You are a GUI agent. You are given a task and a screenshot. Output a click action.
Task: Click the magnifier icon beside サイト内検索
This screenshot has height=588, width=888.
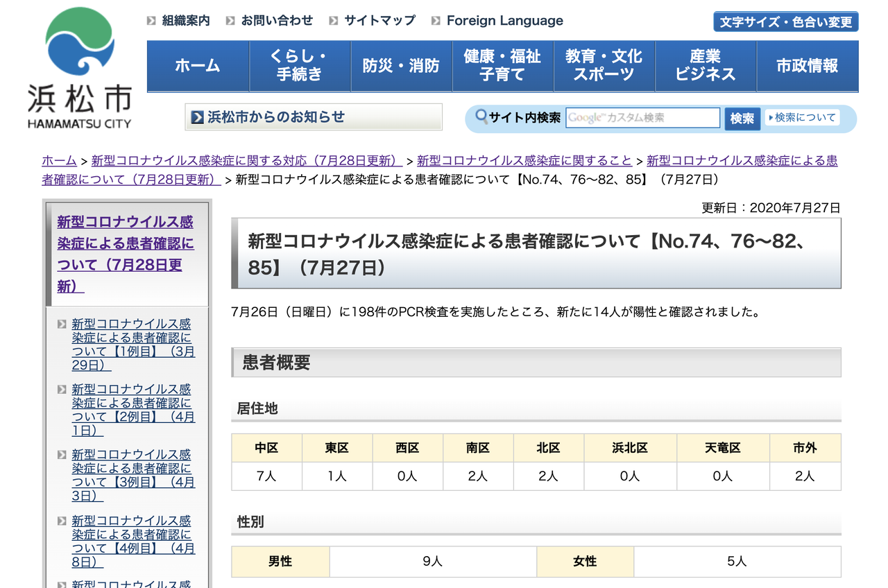pos(481,117)
